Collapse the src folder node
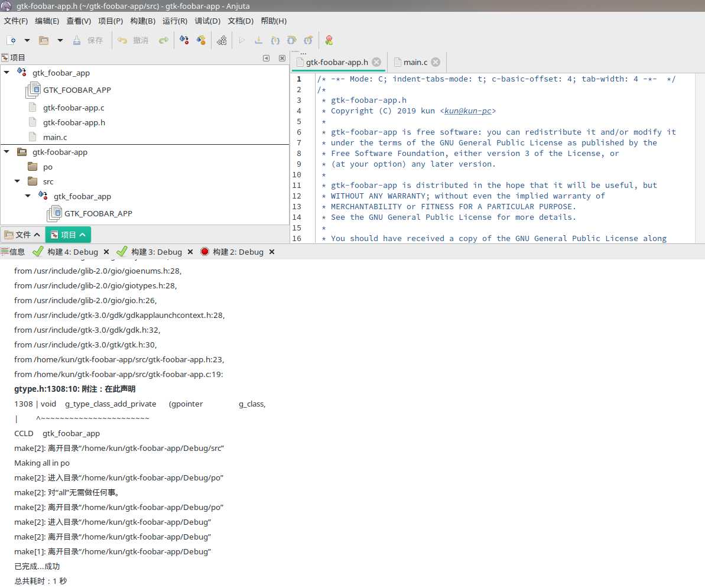The image size is (705, 588). coord(17,181)
